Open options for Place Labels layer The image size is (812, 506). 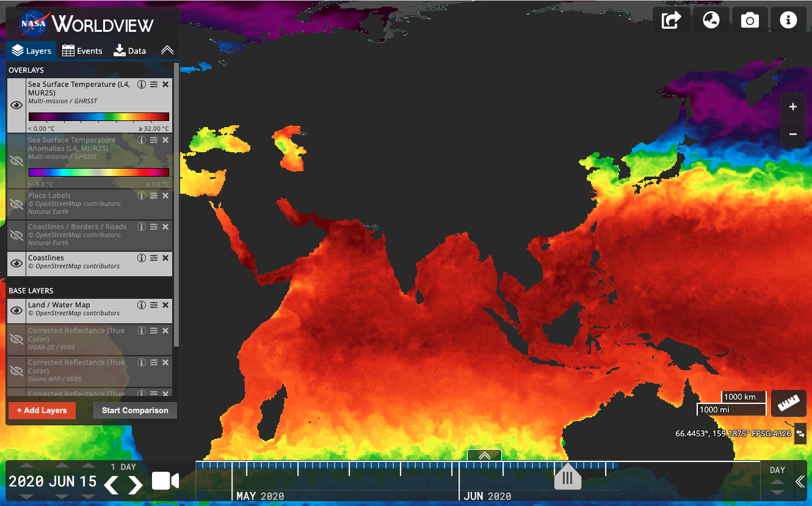coord(154,196)
